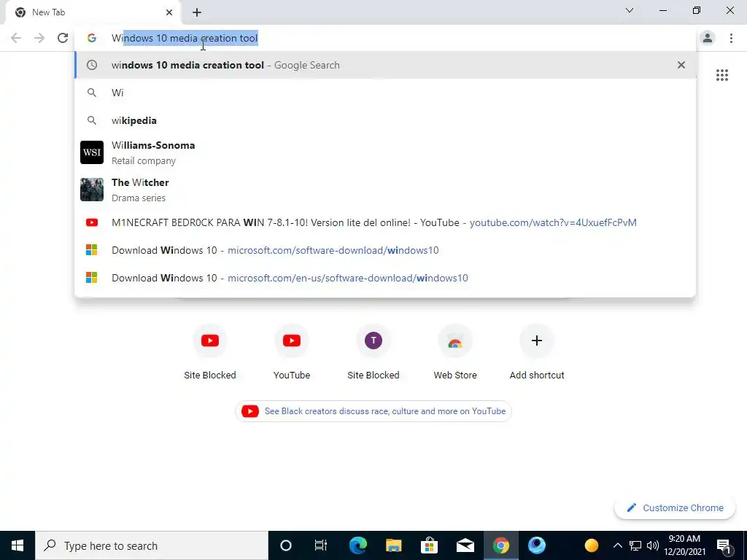Click the Add shortcut plus tile
Image resolution: width=747 pixels, height=560 pixels.
click(537, 352)
